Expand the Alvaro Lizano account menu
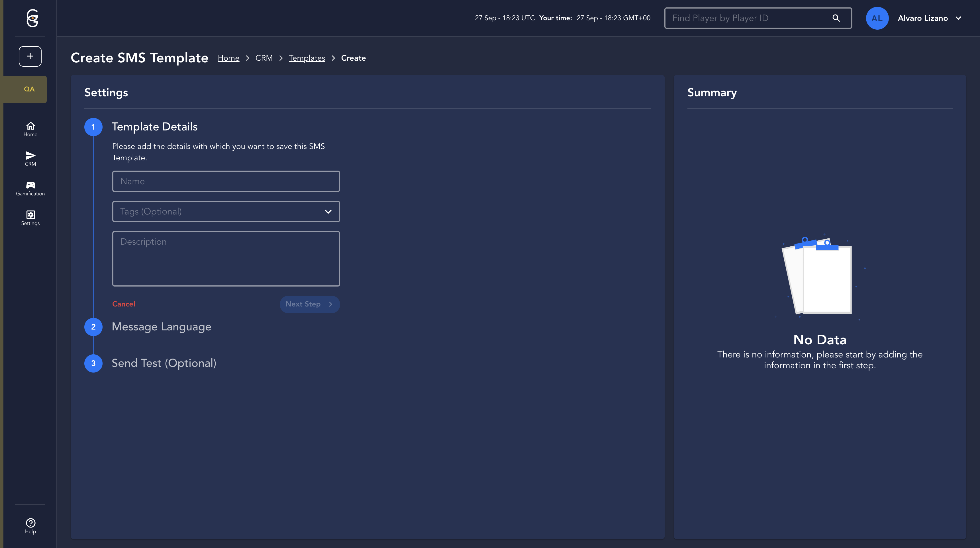This screenshot has height=548, width=980. (x=958, y=18)
